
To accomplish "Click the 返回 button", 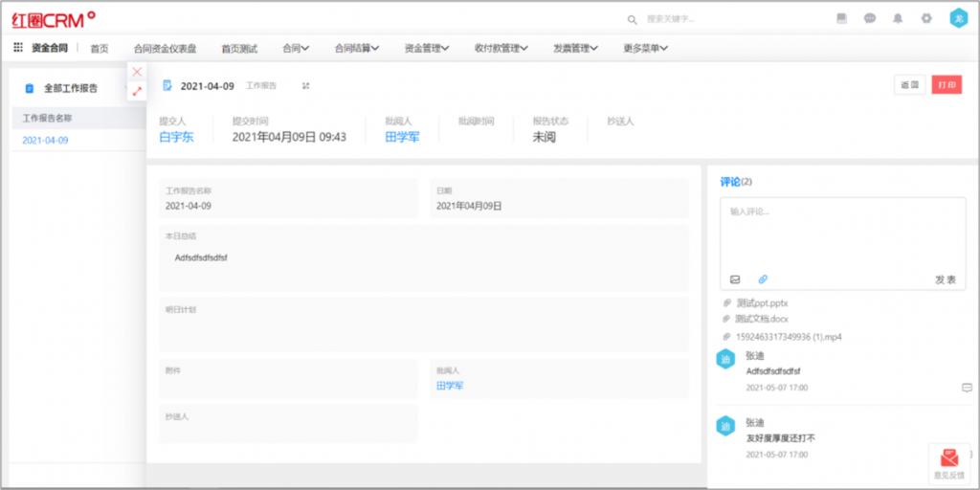I will [x=910, y=85].
